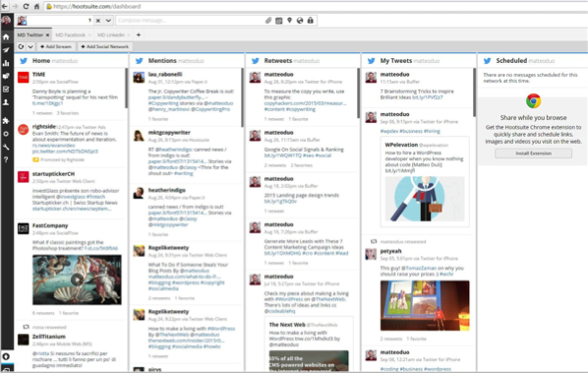
Task: Click the #wpdev hashtag in My Tweets
Action: (x=388, y=131)
